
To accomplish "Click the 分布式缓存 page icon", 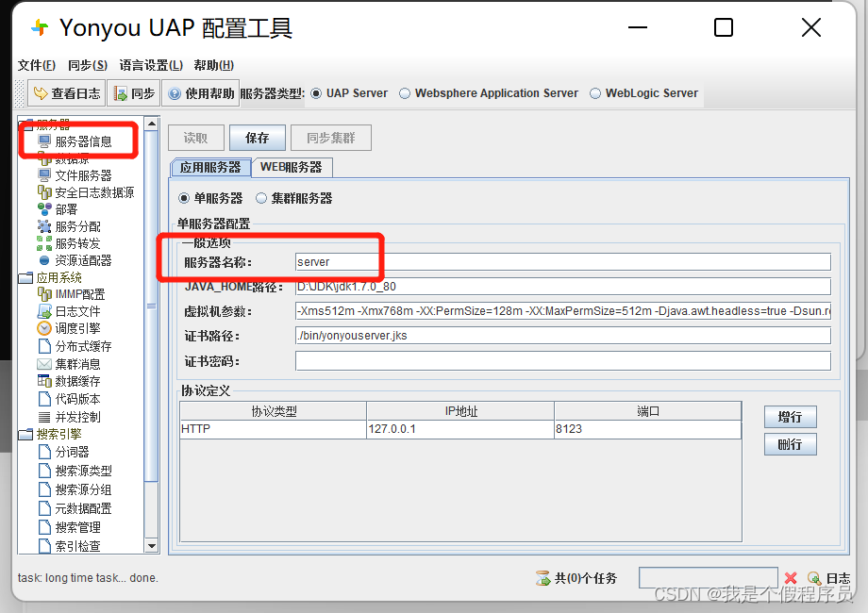I will click(x=44, y=346).
